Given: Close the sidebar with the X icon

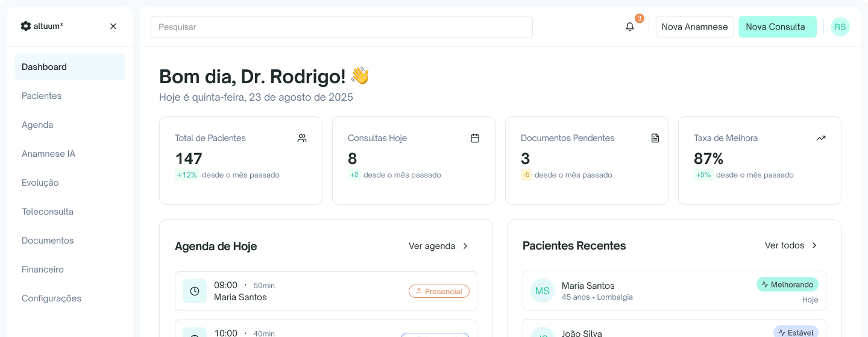Looking at the screenshot, I should click(113, 26).
